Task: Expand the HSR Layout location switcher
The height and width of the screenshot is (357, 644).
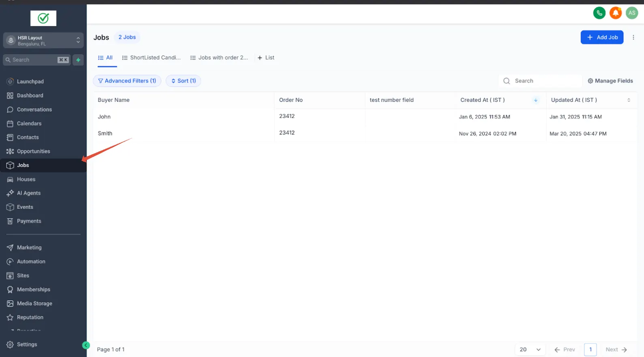Action: coord(43,41)
